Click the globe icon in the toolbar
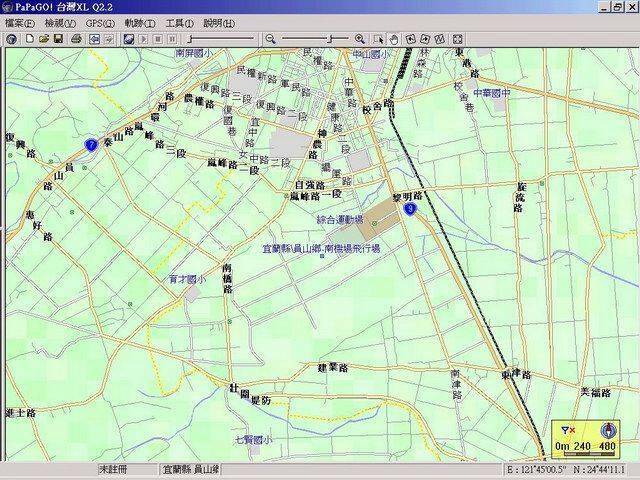The width and height of the screenshot is (640, 480). point(11,39)
